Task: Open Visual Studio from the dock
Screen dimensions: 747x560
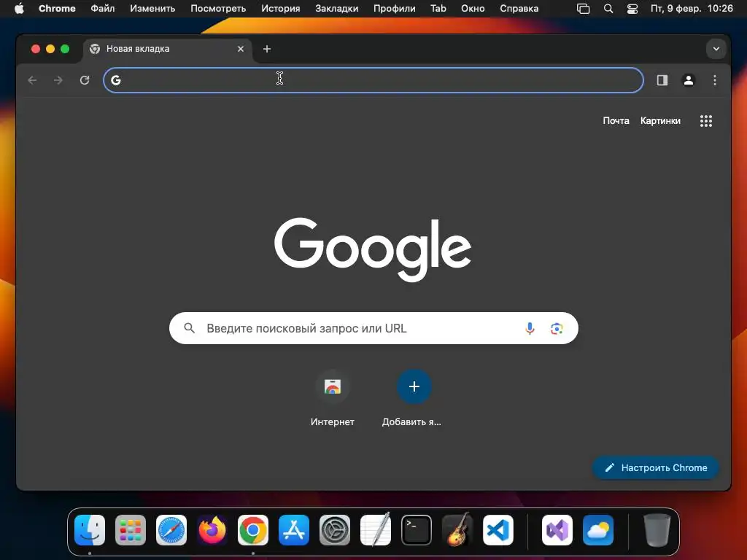Action: (x=557, y=530)
